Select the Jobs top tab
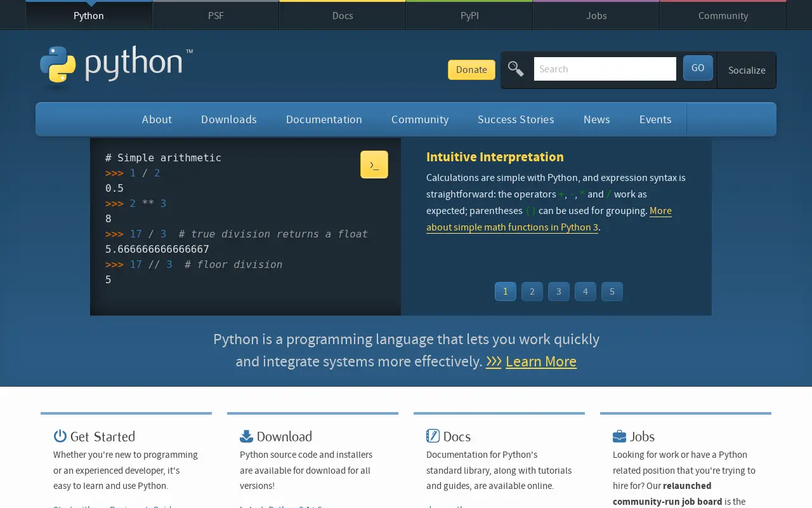Image resolution: width=812 pixels, height=508 pixels. point(596,15)
